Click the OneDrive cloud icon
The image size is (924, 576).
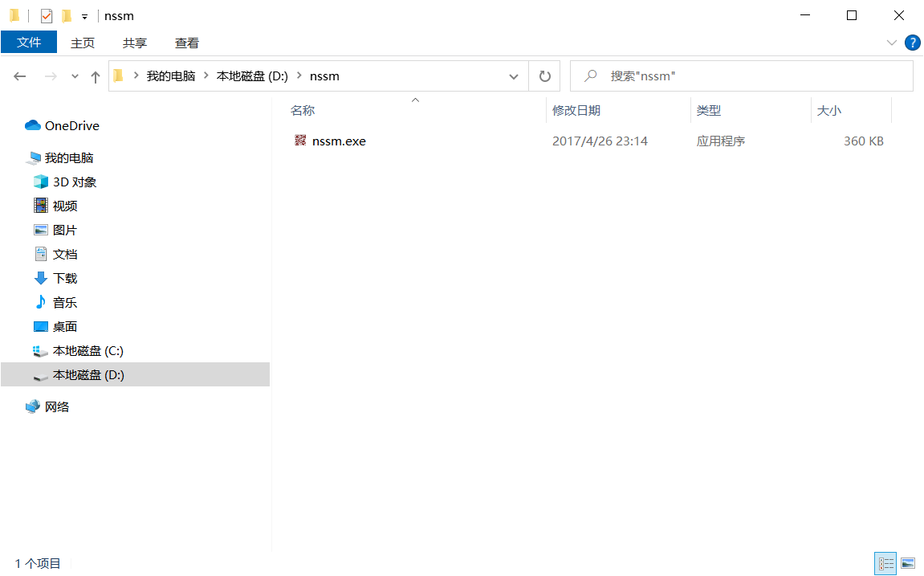33,125
